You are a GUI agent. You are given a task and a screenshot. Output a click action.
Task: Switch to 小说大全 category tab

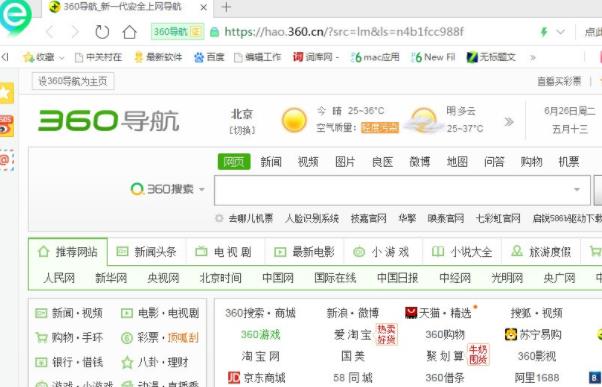coord(462,252)
